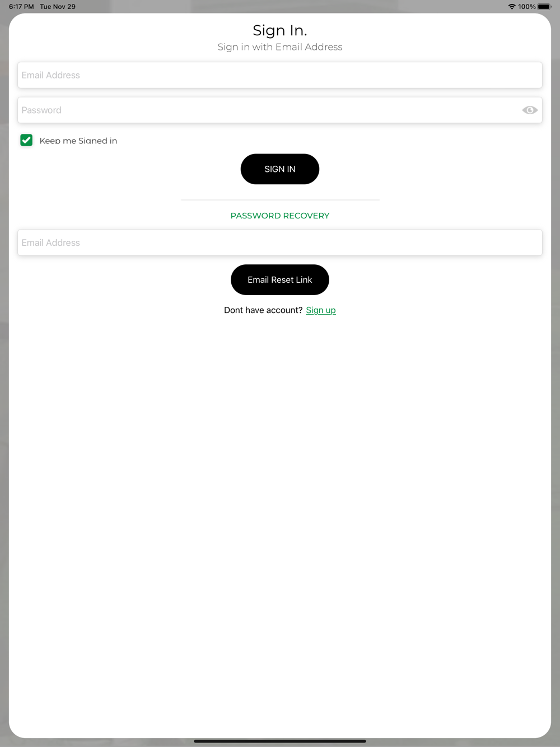The width and height of the screenshot is (560, 747).
Task: Tap the Tue Nov 29 date display
Action: click(x=58, y=7)
